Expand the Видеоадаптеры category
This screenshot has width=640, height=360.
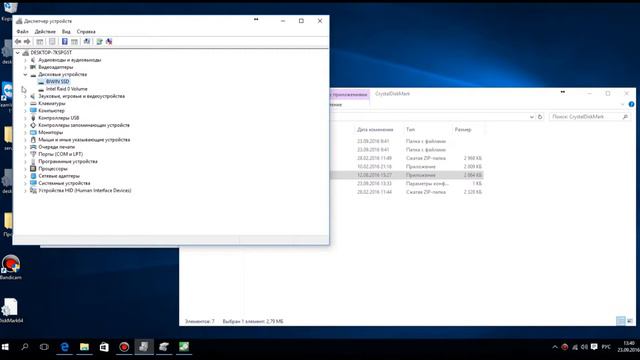(x=25, y=67)
